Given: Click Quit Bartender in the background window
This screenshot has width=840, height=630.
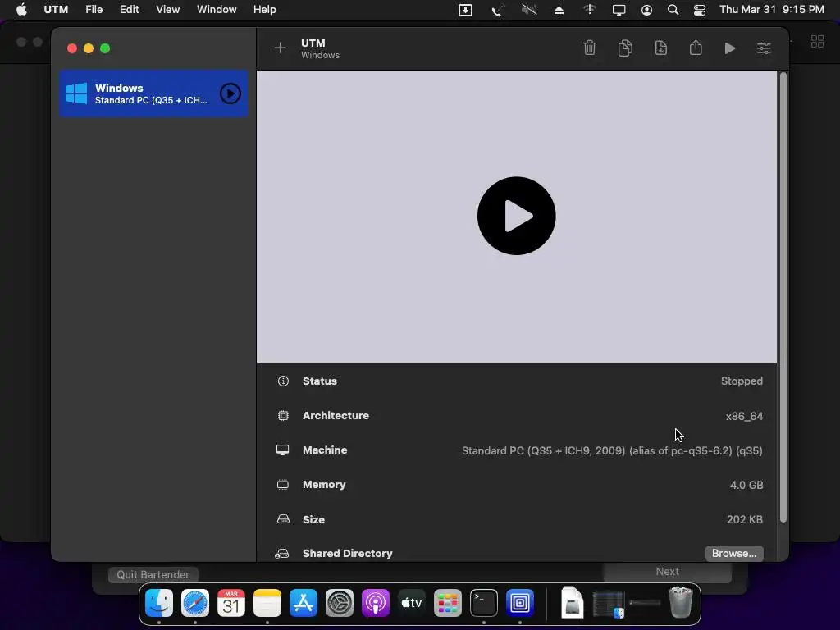Looking at the screenshot, I should click(x=153, y=574).
